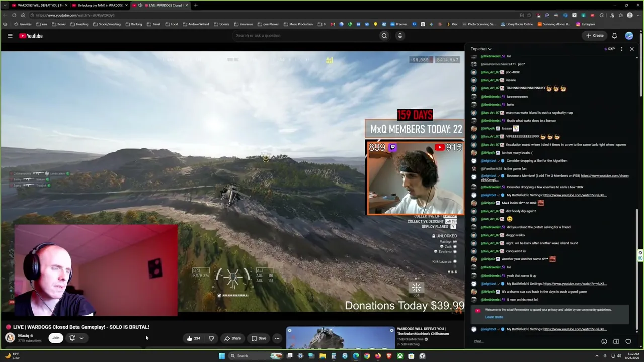Dismiss the suggested video card
Screen dimensions: 644x362
coord(392,330)
